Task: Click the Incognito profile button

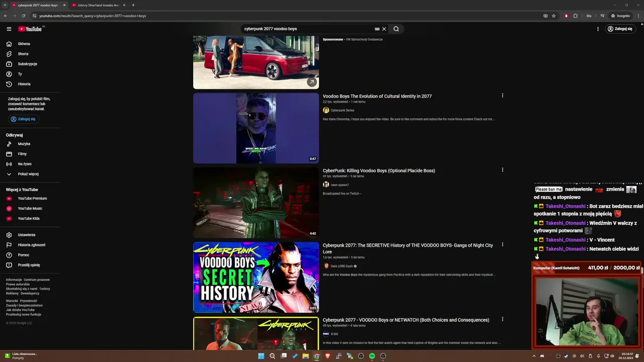Action: coord(620,16)
